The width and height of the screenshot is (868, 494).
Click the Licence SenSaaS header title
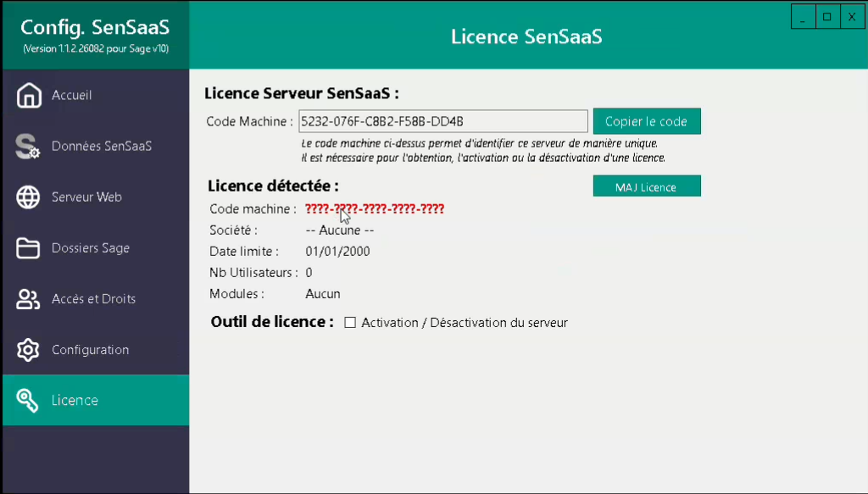point(526,36)
